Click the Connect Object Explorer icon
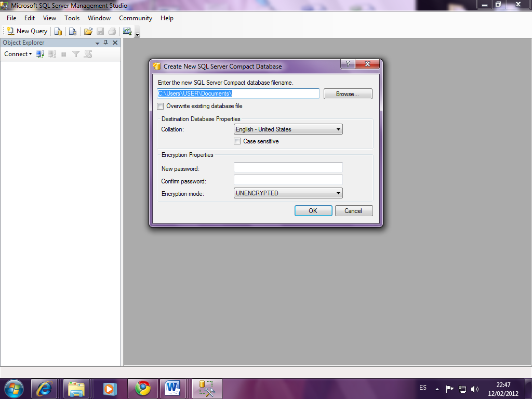The height and width of the screenshot is (399, 532). pyautogui.click(x=40, y=54)
